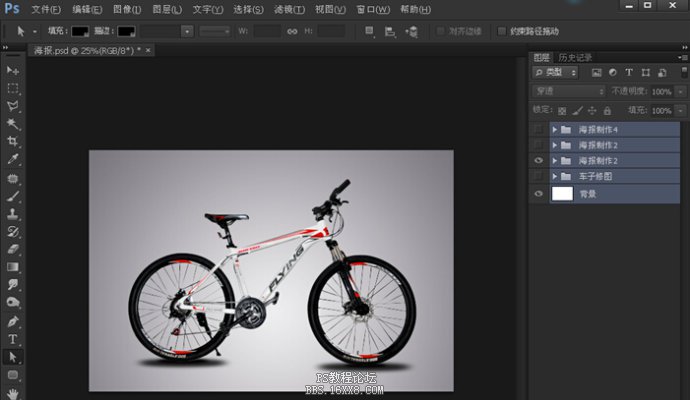690x400 pixels.
Task: Filter layers by smart object icon
Action: (662, 73)
